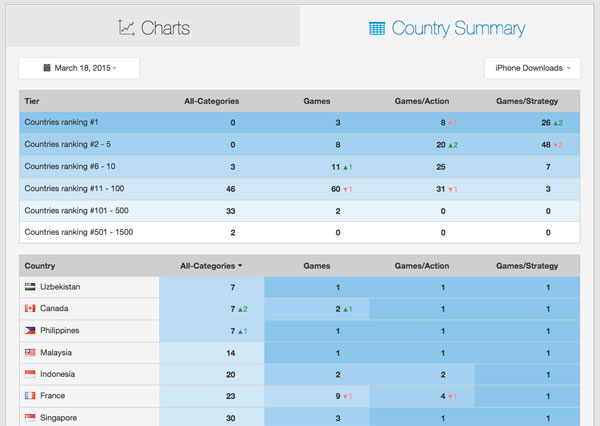Click the table grid icon beside Country Summary

point(377,28)
